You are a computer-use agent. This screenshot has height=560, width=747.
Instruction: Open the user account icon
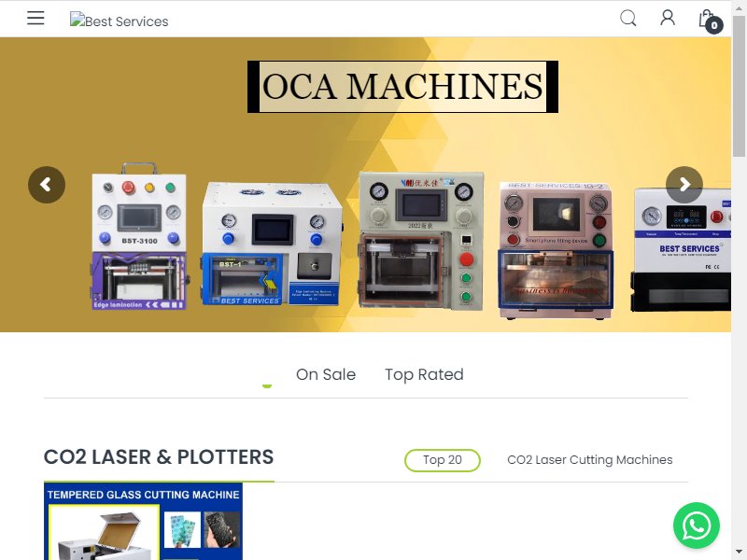point(668,18)
